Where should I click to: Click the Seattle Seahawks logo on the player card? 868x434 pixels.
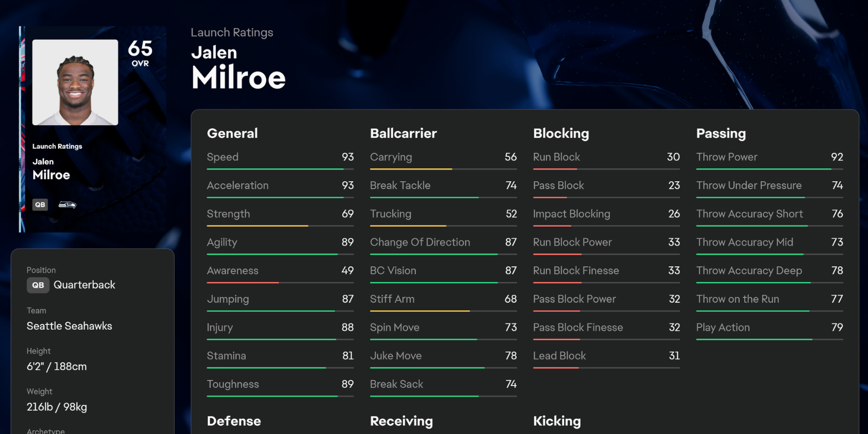(67, 205)
